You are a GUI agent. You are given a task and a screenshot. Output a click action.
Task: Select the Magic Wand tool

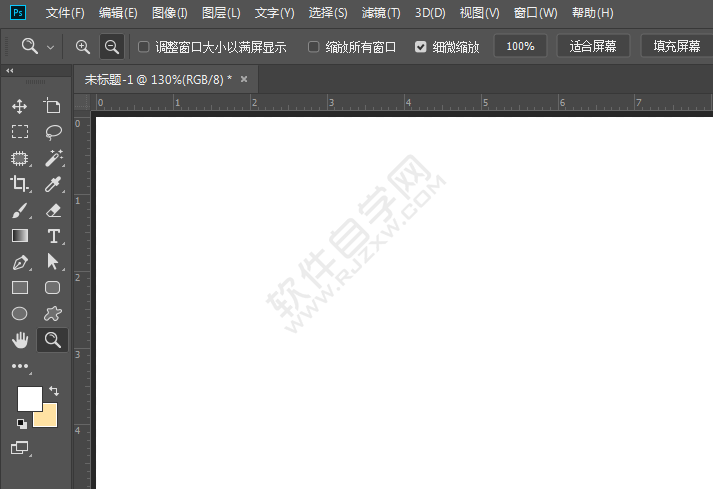click(53, 158)
